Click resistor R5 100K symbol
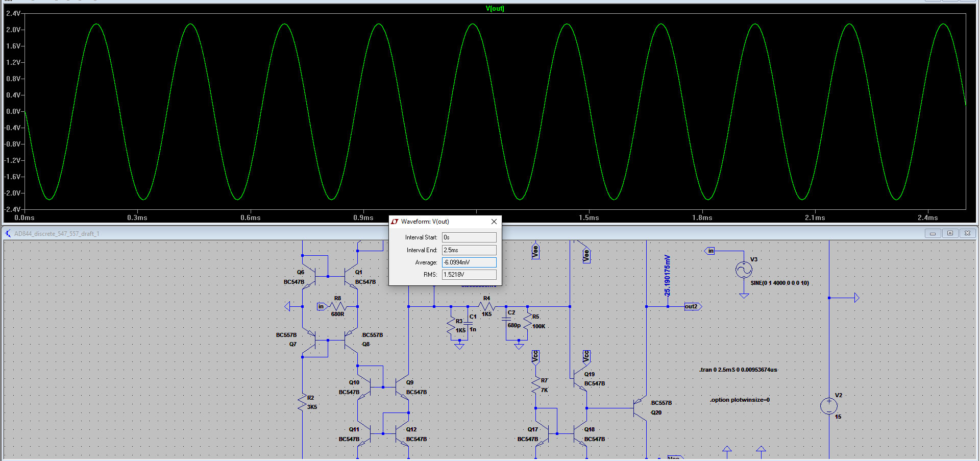This screenshot has width=980, height=461. (x=528, y=322)
